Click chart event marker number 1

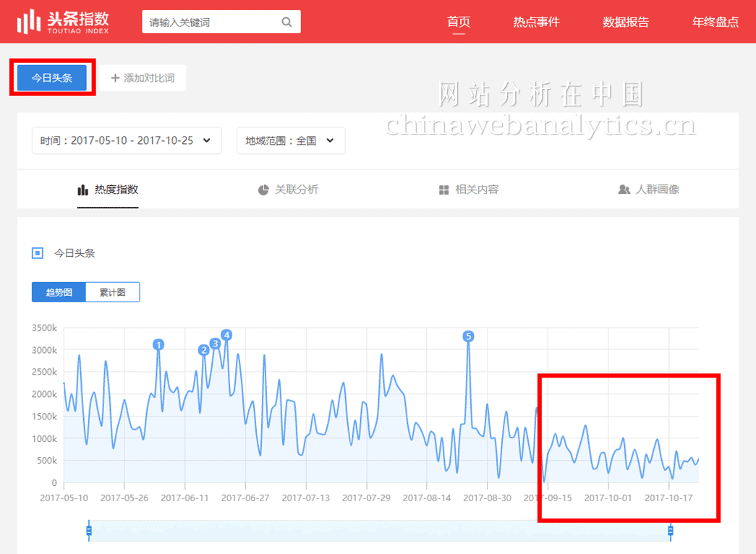(x=158, y=345)
